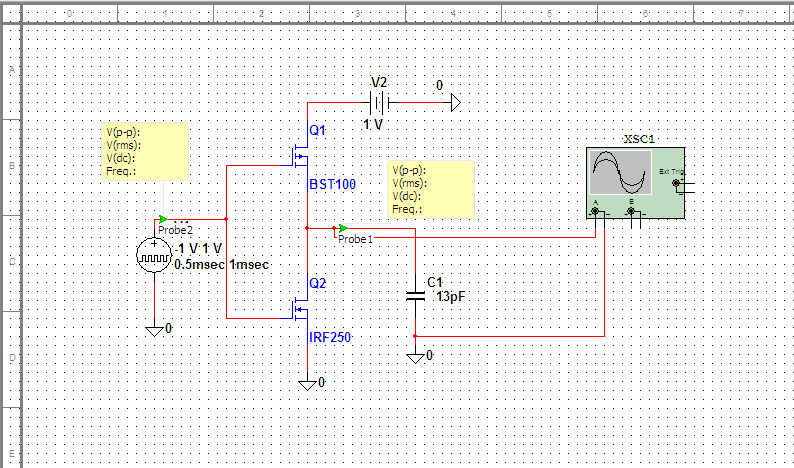
Task: Click oscilloscope Ext Trig terminal
Action: pyautogui.click(x=676, y=183)
